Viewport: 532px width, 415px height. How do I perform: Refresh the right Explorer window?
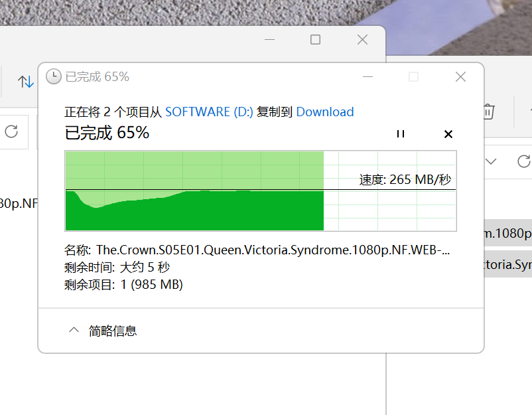click(x=523, y=161)
